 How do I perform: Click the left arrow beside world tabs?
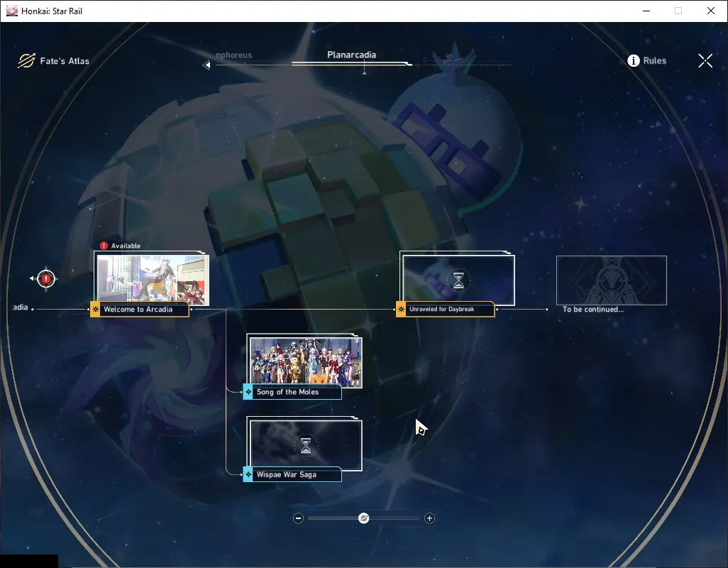tap(206, 65)
